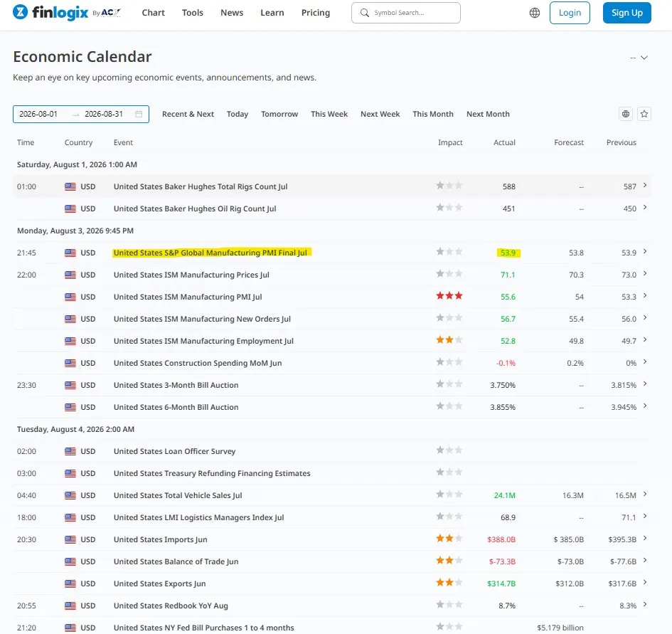This screenshot has width=672, height=634.
Task: Click the impact stars for United States Imports Jun
Action: 449,539
